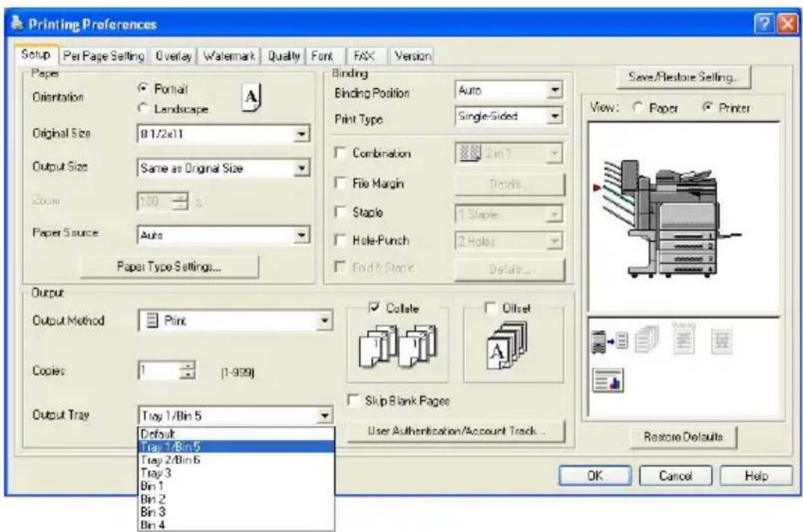Select Landscape orientation
The height and width of the screenshot is (532, 803).
coord(144,108)
